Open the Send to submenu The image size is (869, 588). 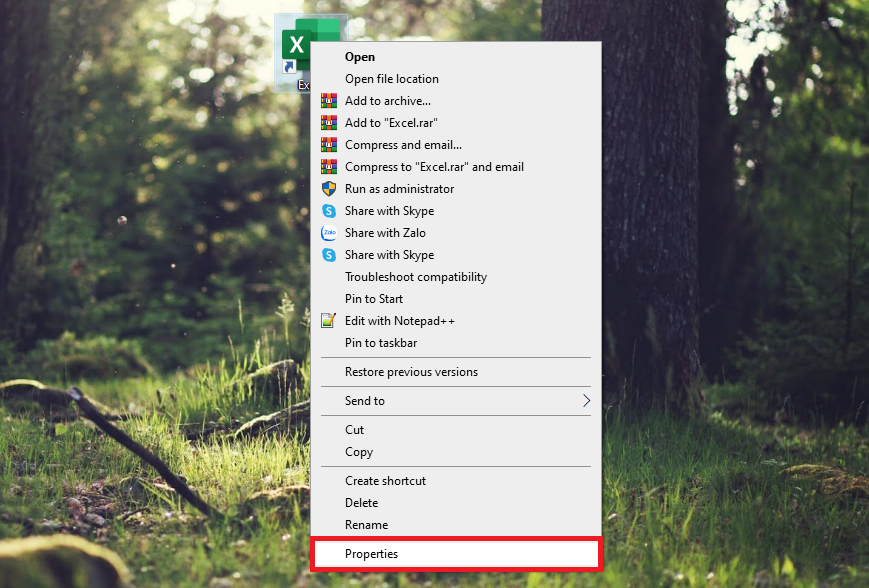point(456,401)
